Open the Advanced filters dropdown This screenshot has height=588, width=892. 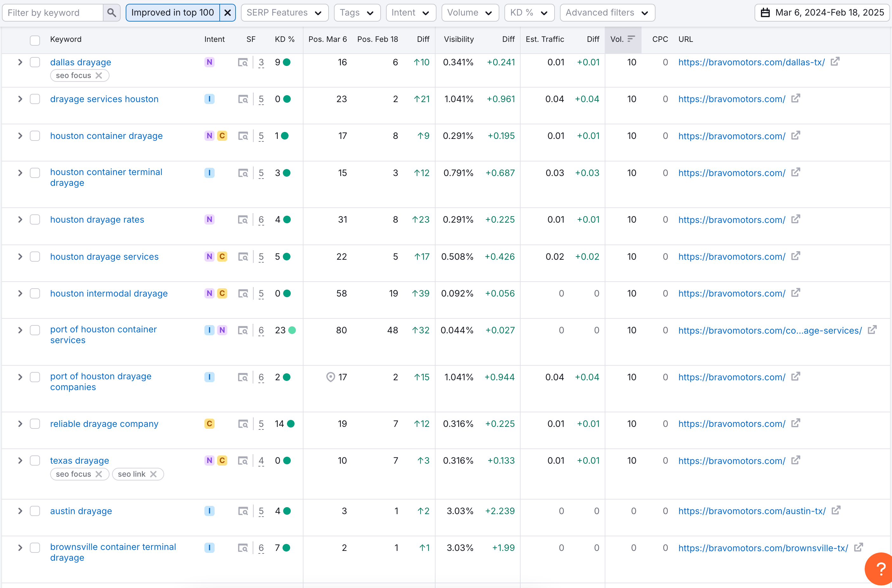pos(607,13)
